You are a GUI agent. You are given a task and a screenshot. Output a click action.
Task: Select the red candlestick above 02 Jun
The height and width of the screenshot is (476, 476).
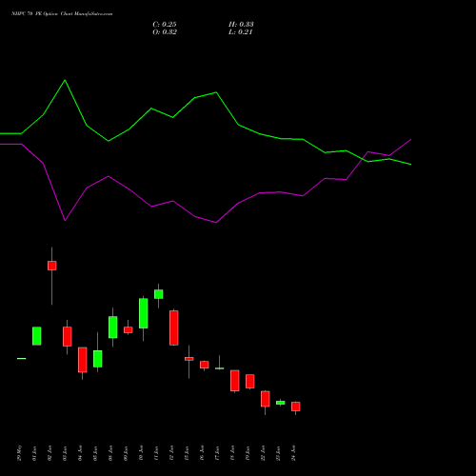tap(52, 266)
